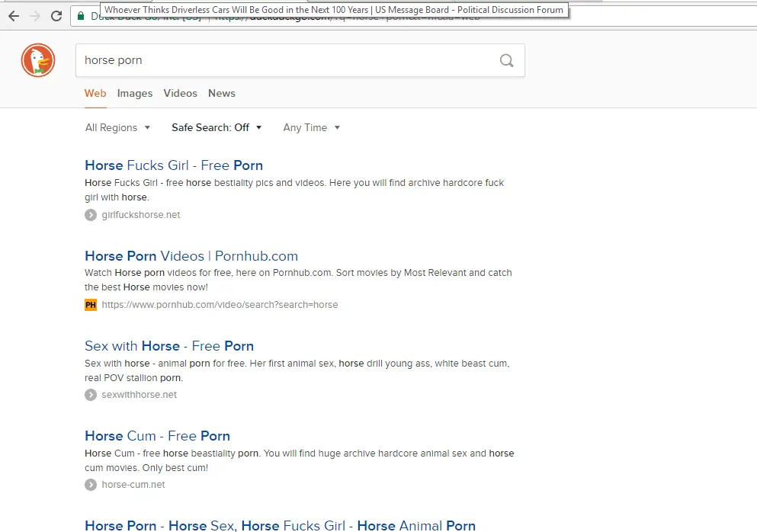The image size is (757, 532).
Task: Click the grey arrow icon beside first result URL
Action: 91,215
